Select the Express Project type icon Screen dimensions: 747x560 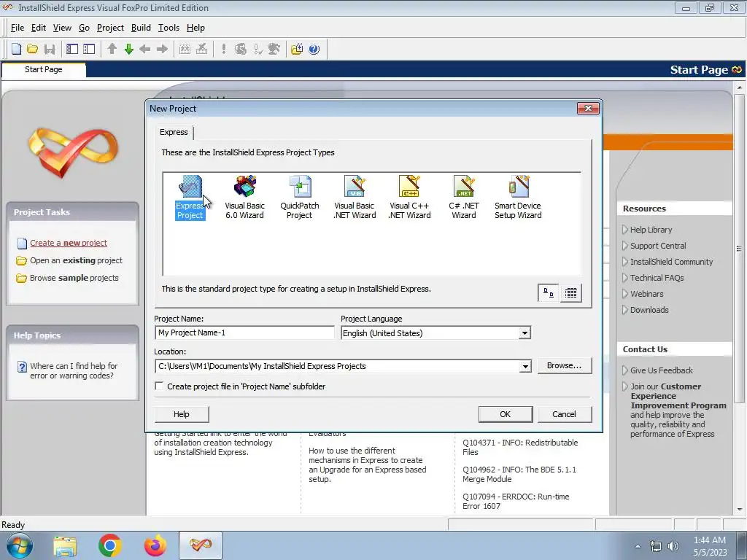(x=190, y=197)
